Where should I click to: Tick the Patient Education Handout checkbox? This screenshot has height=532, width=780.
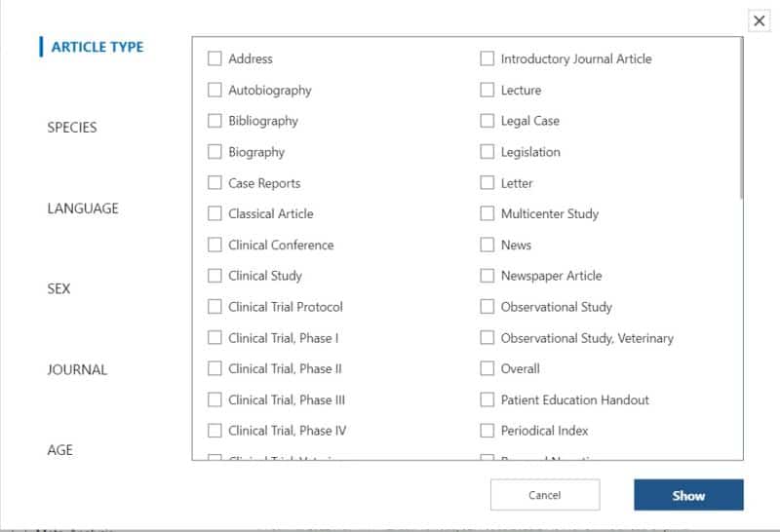487,399
